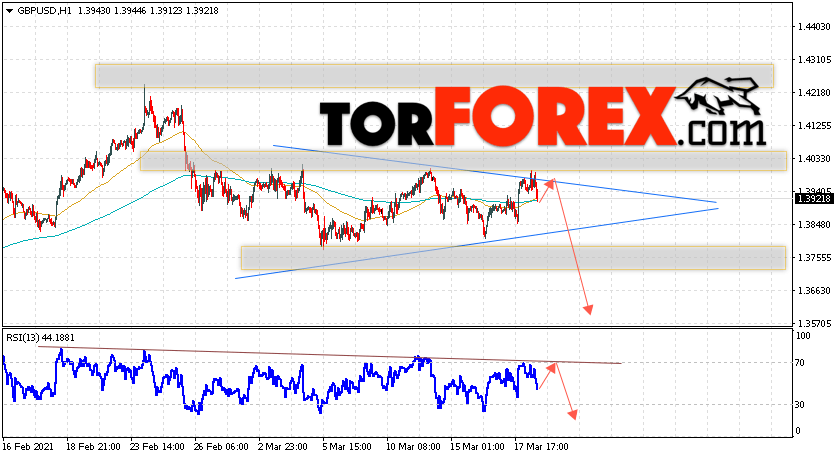Screen dimensions: 838x458
Task: Select the 1.40330 price axis label
Action: point(814,159)
